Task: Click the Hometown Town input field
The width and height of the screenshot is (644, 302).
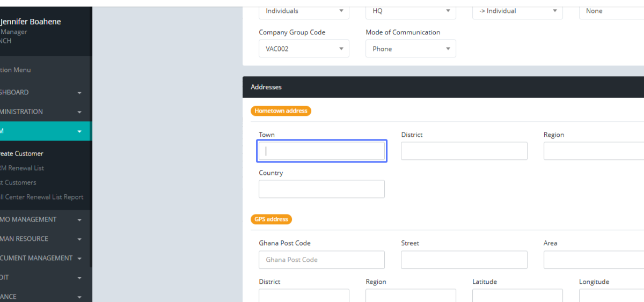Action: tap(322, 151)
